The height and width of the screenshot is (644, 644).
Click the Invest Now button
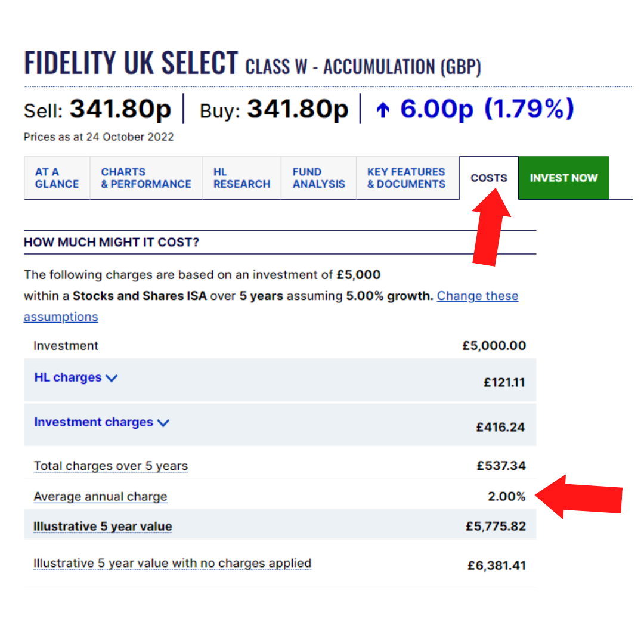pyautogui.click(x=563, y=178)
